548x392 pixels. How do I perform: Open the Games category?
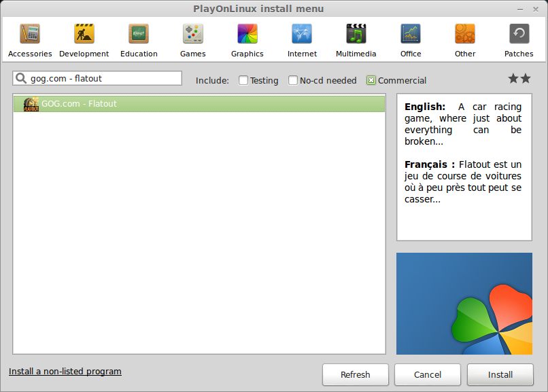pos(193,40)
